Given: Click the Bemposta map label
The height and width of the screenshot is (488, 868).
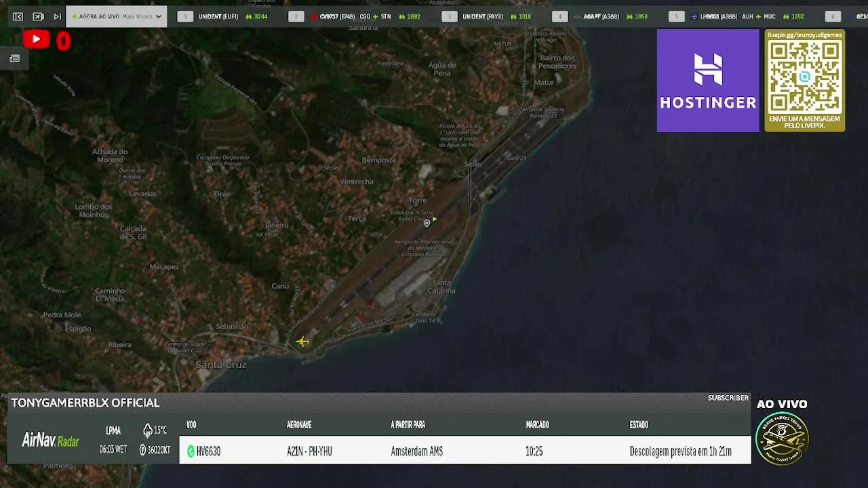Looking at the screenshot, I should coord(379,160).
